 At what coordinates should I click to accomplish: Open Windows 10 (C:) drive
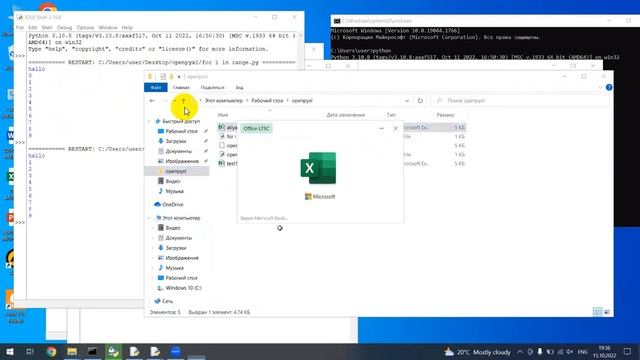pyautogui.click(x=183, y=288)
